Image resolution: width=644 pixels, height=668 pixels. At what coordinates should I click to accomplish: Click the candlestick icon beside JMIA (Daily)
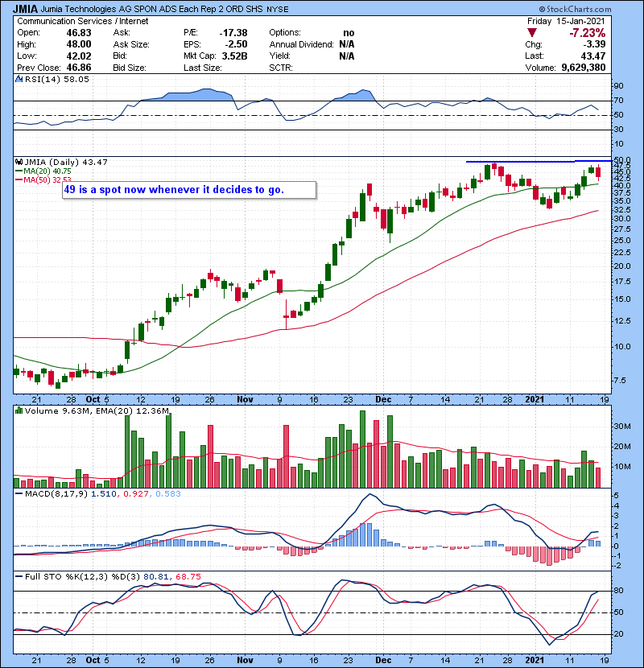click(19, 162)
